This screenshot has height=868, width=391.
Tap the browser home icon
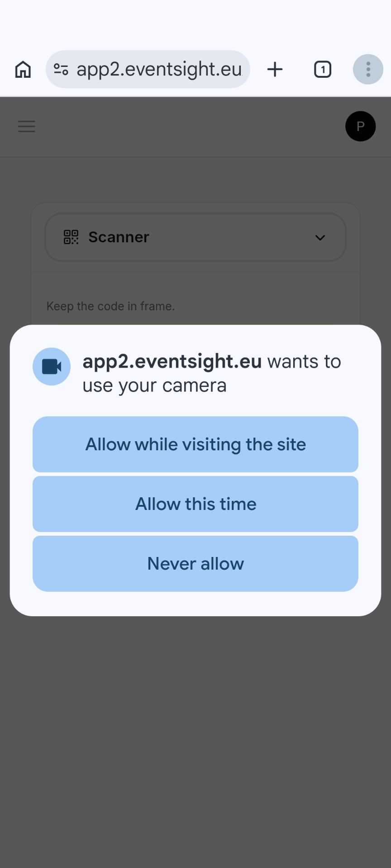coord(23,70)
